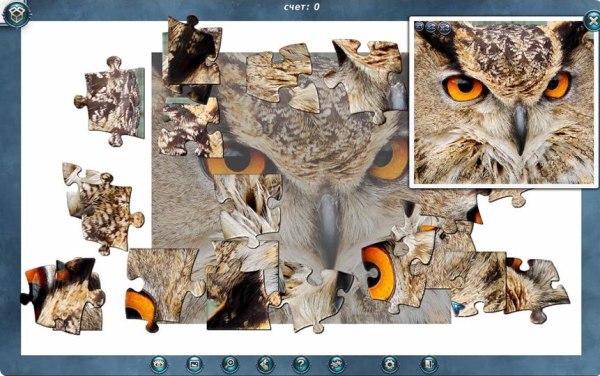Viewport: 600px width, 376px height.
Task: Click the first small preview size button
Action: pos(420,26)
